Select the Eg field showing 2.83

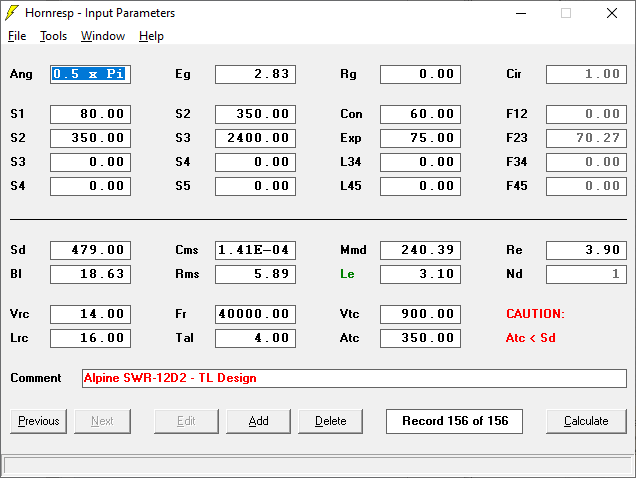pyautogui.click(x=256, y=74)
